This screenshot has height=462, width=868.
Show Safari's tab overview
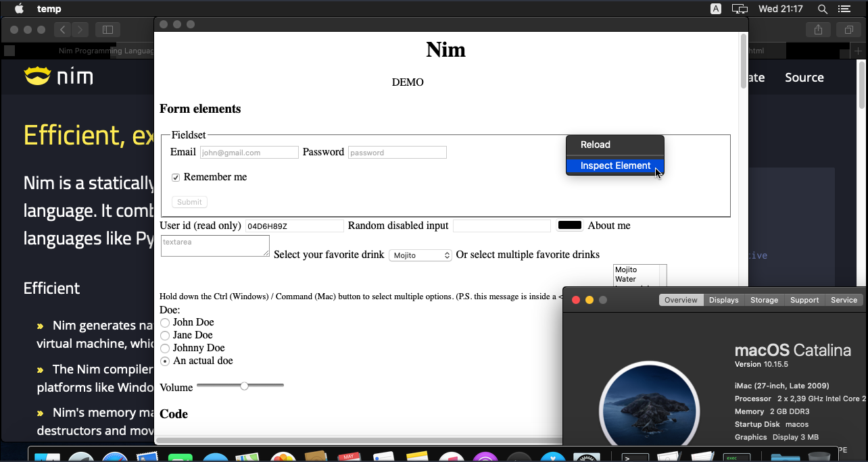click(x=848, y=30)
